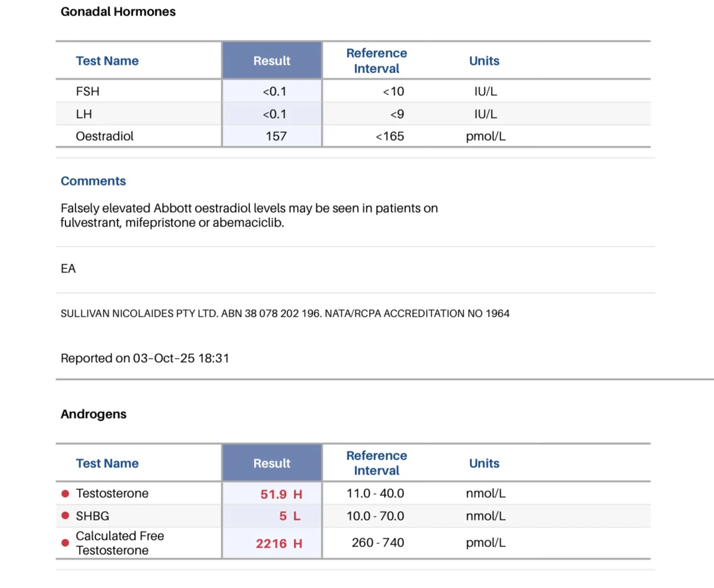The height and width of the screenshot is (588, 714).
Task: Click the Result header in Androgens table
Action: pos(272,463)
